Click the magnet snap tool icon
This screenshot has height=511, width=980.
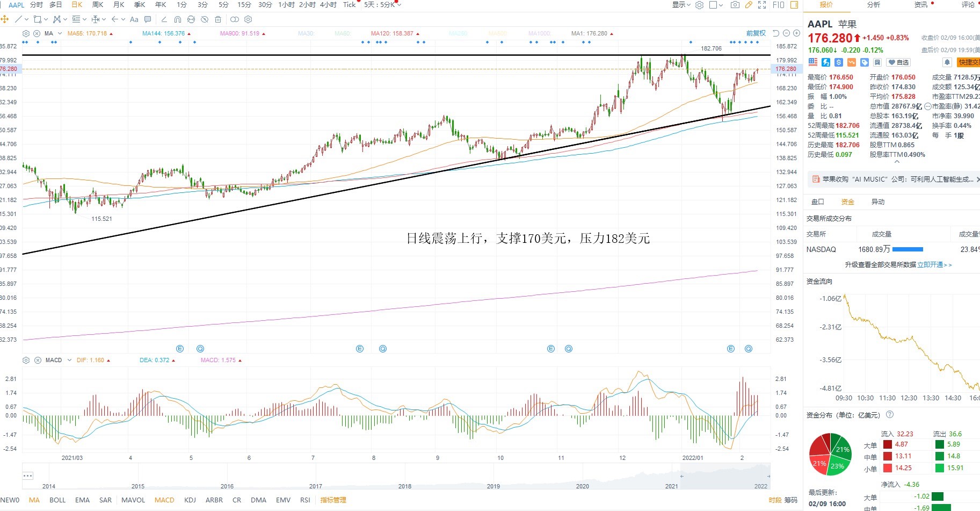pyautogui.click(x=178, y=19)
